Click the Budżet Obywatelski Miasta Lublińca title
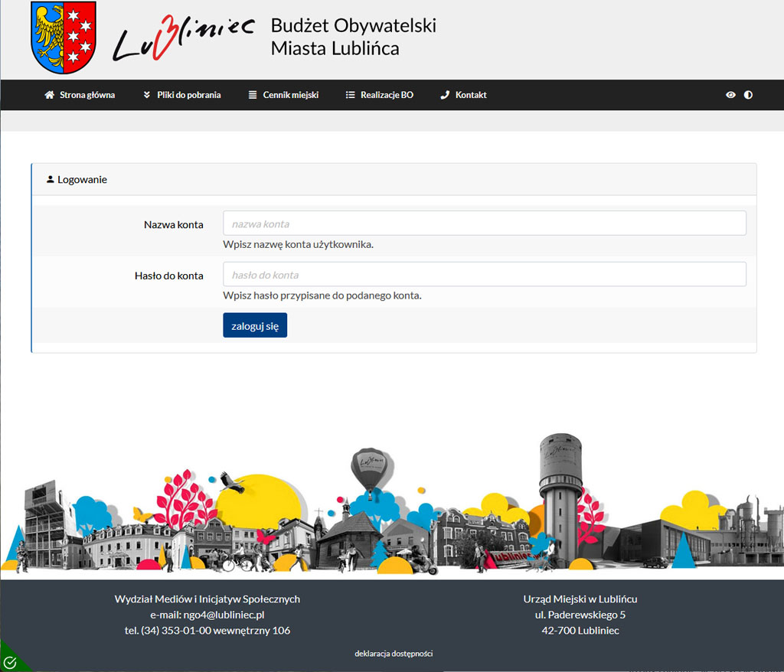784x672 pixels. pyautogui.click(x=353, y=38)
